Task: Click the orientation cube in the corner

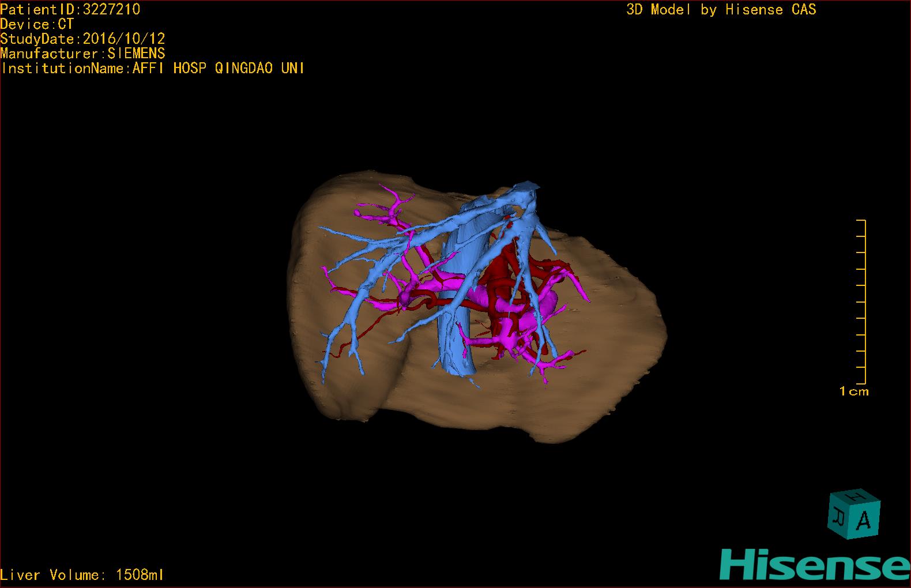Action: point(854,514)
